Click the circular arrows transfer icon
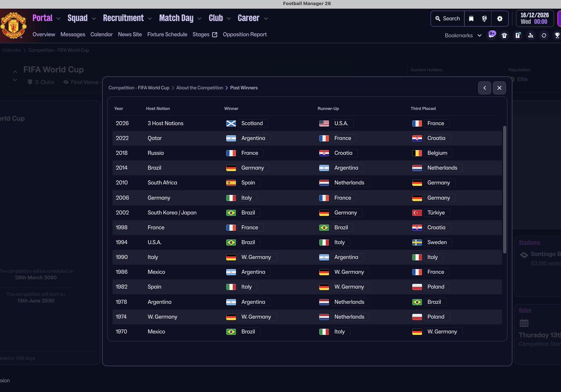Viewport: 561px width, 392px height. 544,36
